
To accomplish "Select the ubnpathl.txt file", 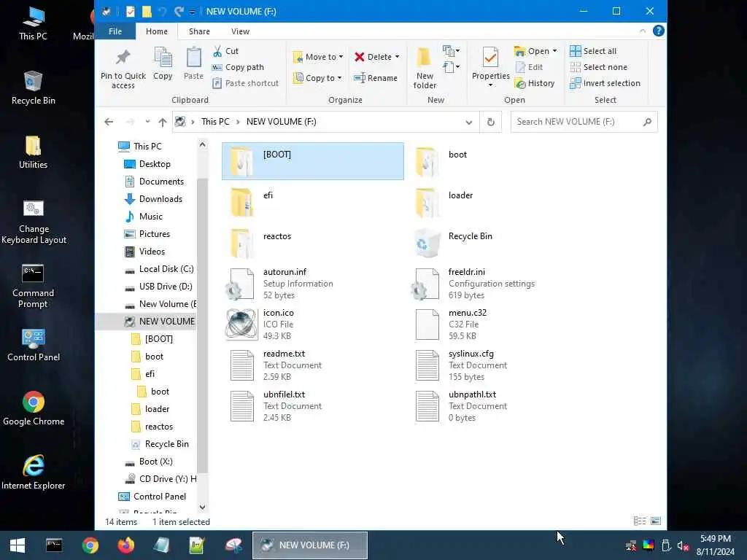I will click(x=498, y=406).
